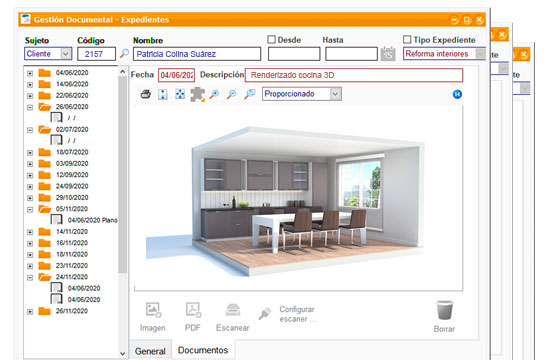
Task: Click the kitchen render image preview
Action: click(x=285, y=201)
